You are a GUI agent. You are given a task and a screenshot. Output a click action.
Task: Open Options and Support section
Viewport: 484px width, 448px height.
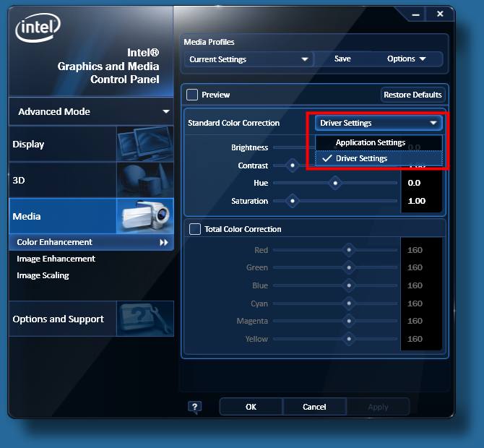pyautogui.click(x=91, y=319)
